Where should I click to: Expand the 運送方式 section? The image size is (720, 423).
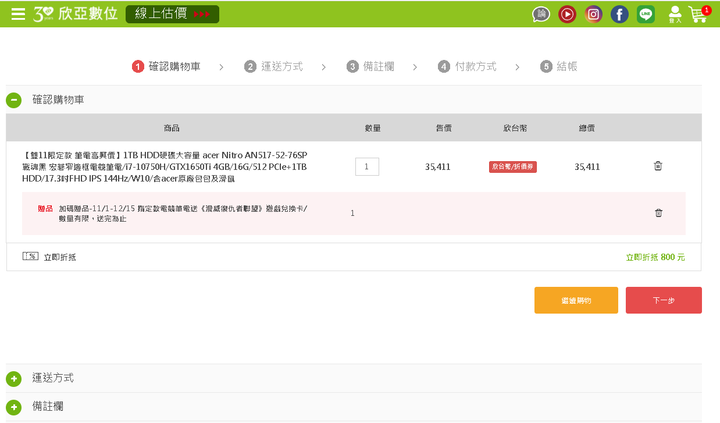pos(14,379)
